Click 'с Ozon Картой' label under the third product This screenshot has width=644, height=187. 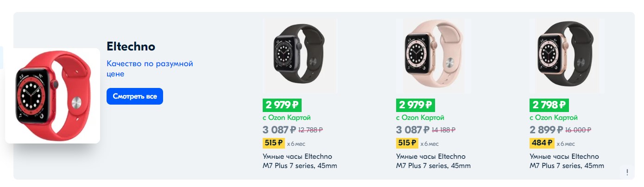(x=554, y=118)
